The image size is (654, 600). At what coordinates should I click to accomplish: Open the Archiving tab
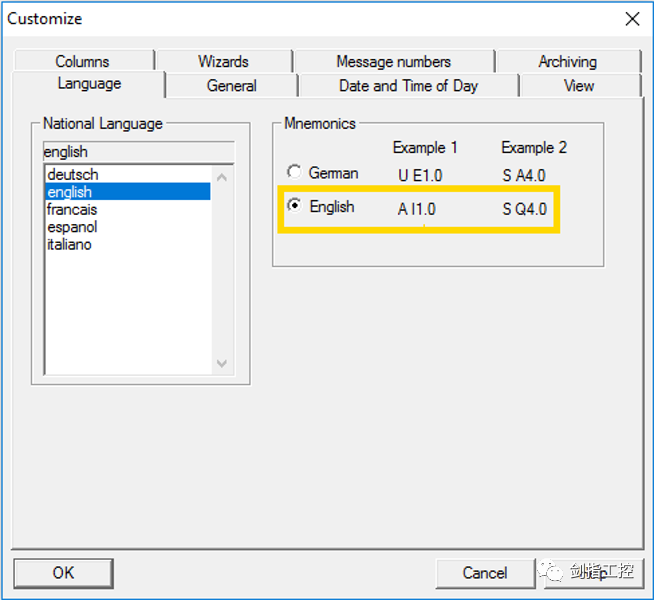pyautogui.click(x=567, y=61)
